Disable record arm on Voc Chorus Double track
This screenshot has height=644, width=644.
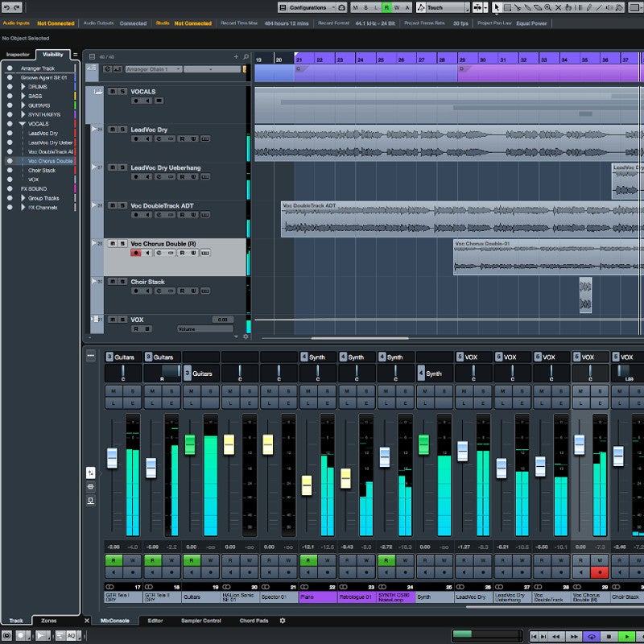tap(135, 252)
